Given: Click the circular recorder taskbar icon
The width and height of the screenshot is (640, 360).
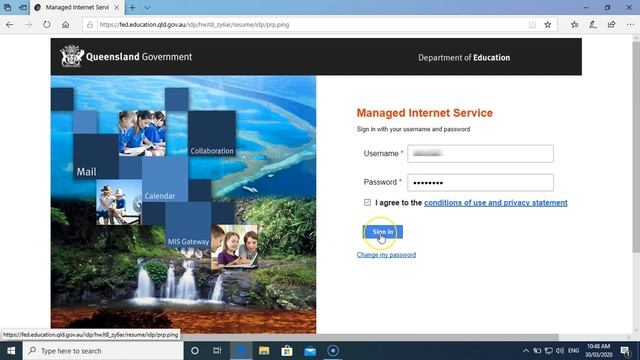Looking at the screenshot, I should click(x=333, y=351).
